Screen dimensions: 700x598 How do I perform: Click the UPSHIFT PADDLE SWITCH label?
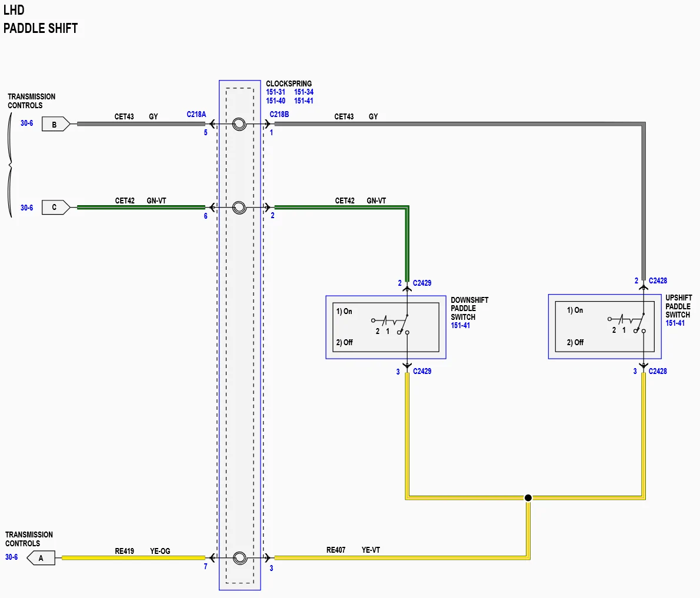click(x=679, y=306)
